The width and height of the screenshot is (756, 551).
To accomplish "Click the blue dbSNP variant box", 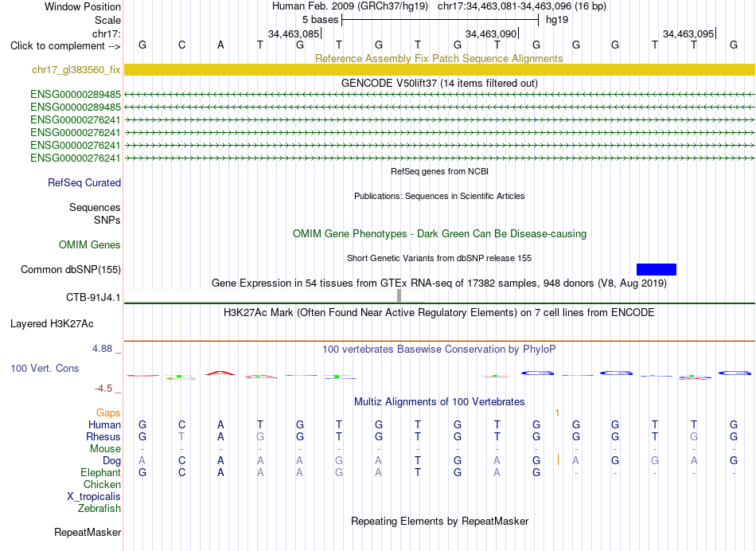I will tap(657, 269).
